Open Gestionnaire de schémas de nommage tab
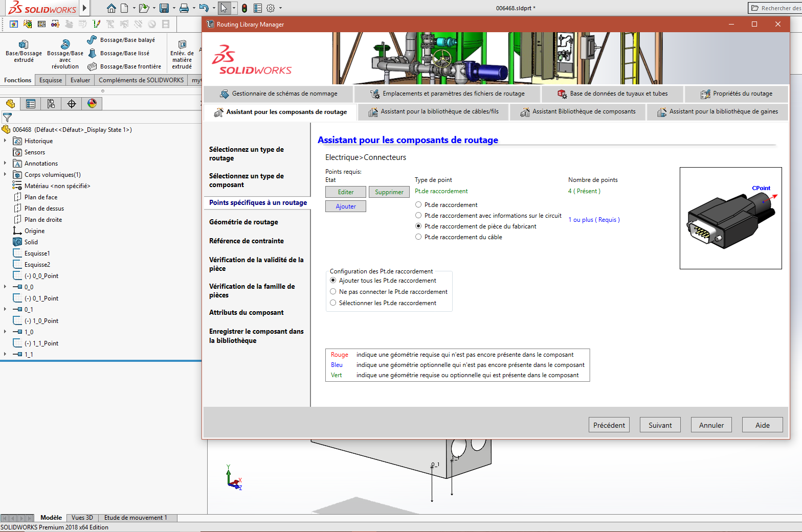Image resolution: width=802 pixels, height=532 pixels. (x=278, y=94)
